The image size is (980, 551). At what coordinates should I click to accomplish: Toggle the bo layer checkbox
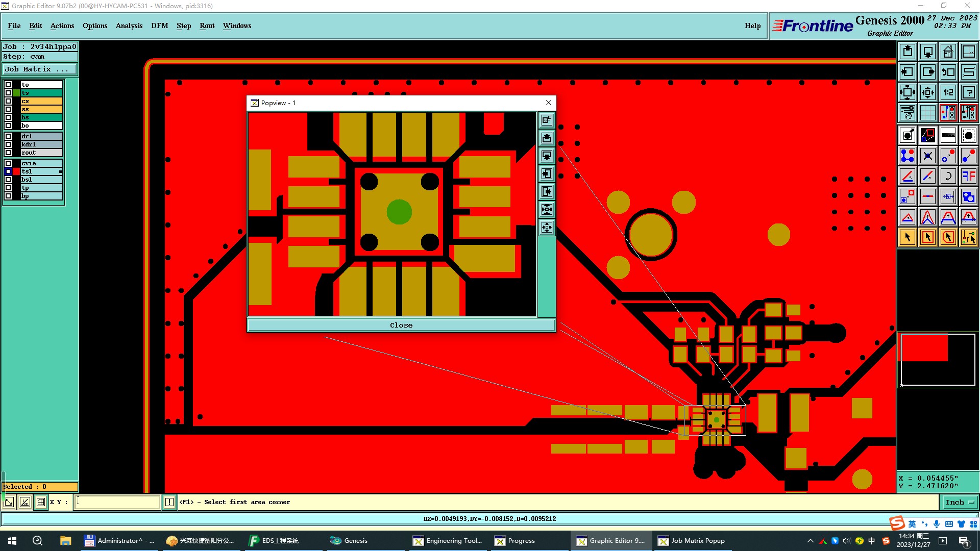(8, 126)
